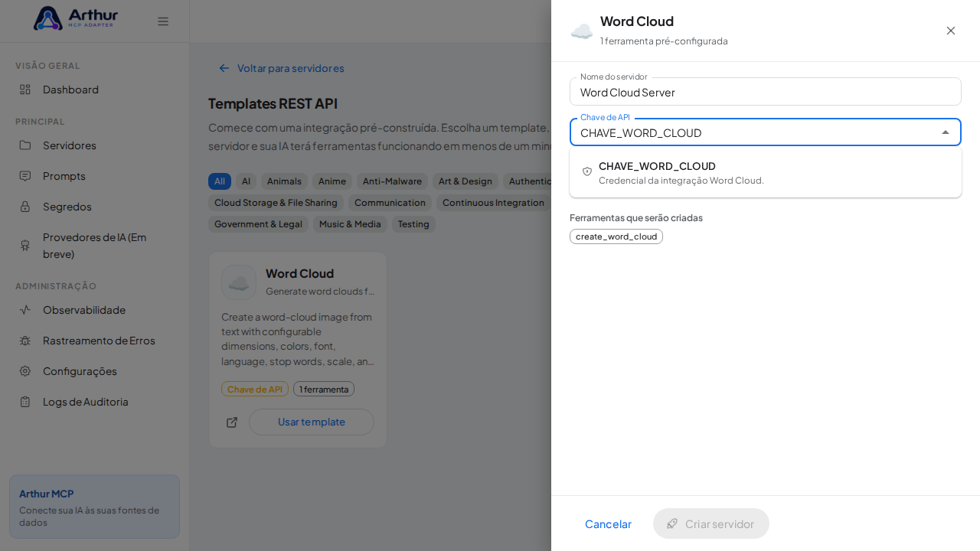The width and height of the screenshot is (980, 551).
Task: Click the Rastreamento de Erros bug icon
Action: pos(25,341)
